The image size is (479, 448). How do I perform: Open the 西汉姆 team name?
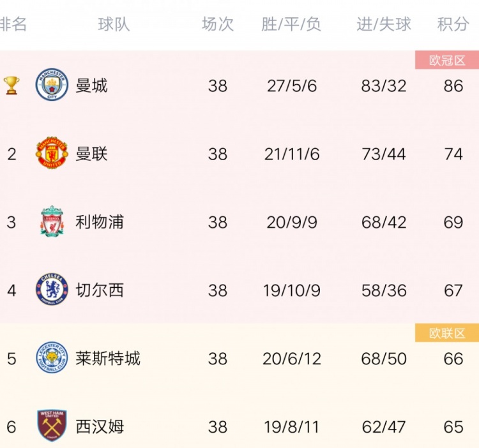100,427
